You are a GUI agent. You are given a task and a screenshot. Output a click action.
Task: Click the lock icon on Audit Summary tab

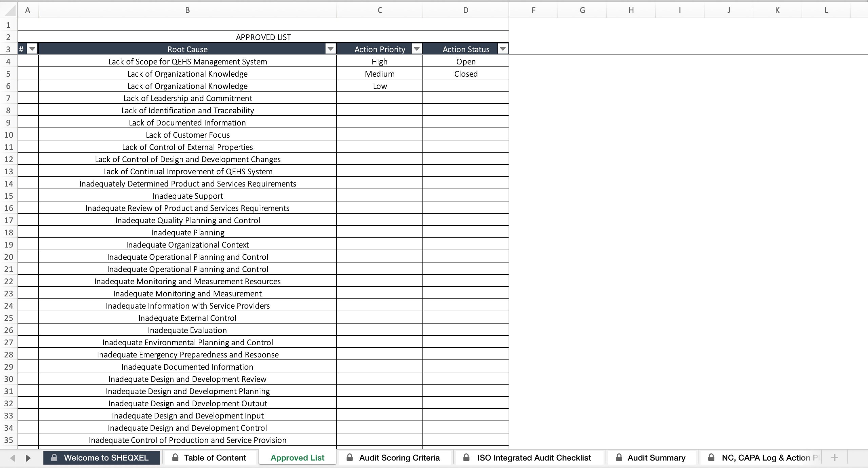tap(619, 457)
